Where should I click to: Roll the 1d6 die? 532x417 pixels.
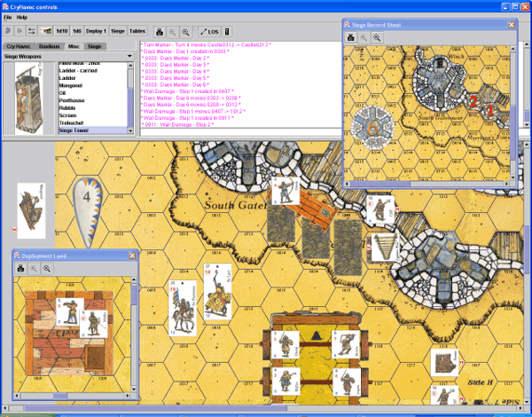point(77,31)
